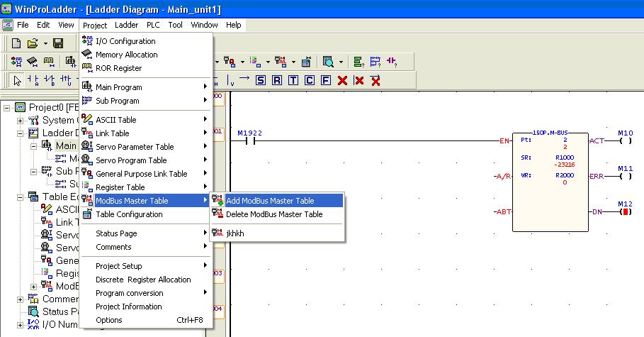Viewport: 644px width, 337px height.
Task: Click the plain red X delete tool
Action: [342, 80]
